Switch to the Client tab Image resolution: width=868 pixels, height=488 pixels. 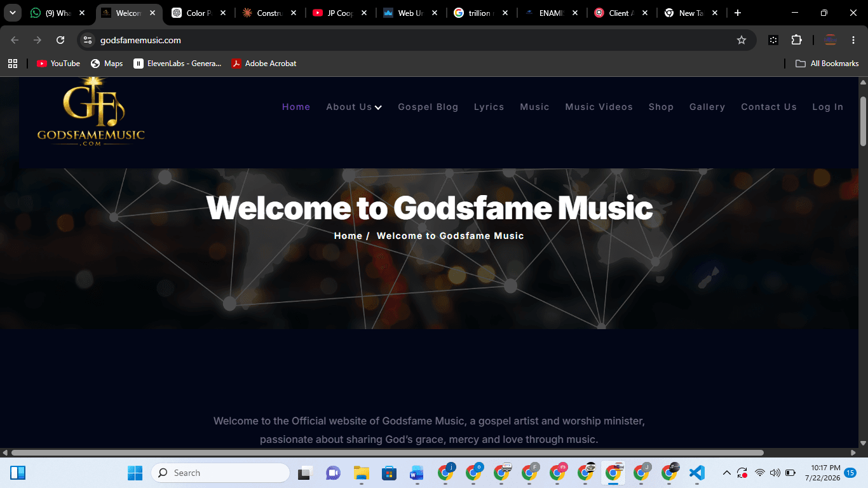coord(622,13)
